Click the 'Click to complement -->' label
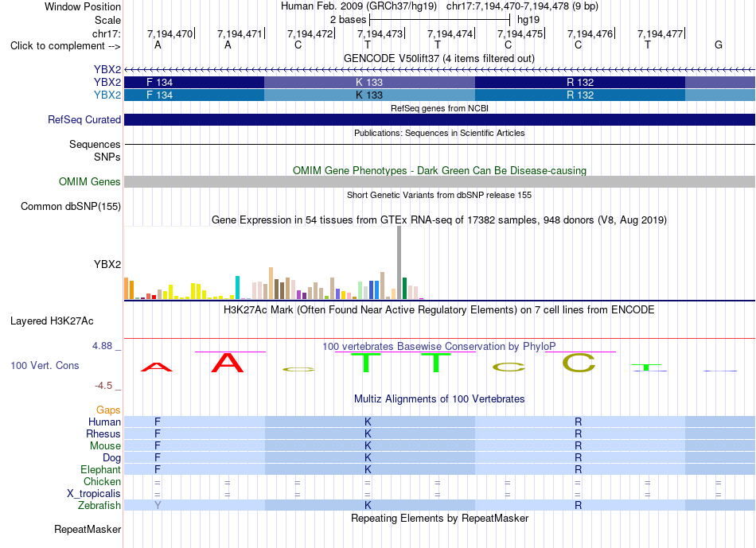756x548 pixels. pyautogui.click(x=65, y=46)
